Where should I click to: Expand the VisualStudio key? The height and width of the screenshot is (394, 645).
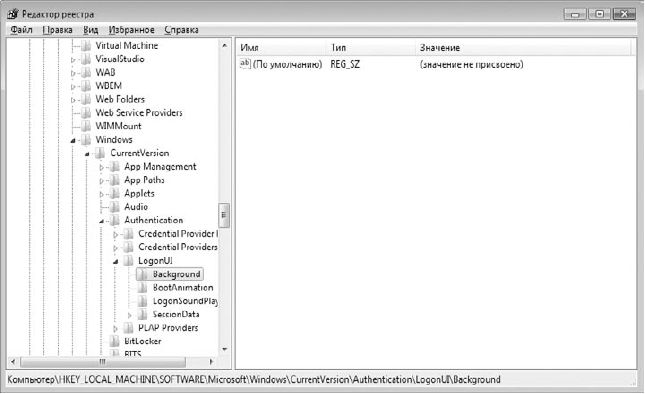73,60
